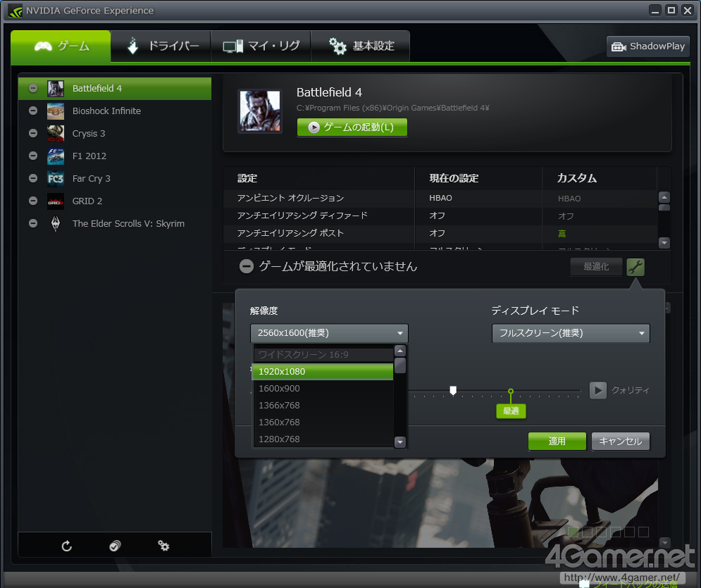Click アンチエイリアシング ポスト setting row
The height and width of the screenshot is (588, 701).
coord(440,233)
